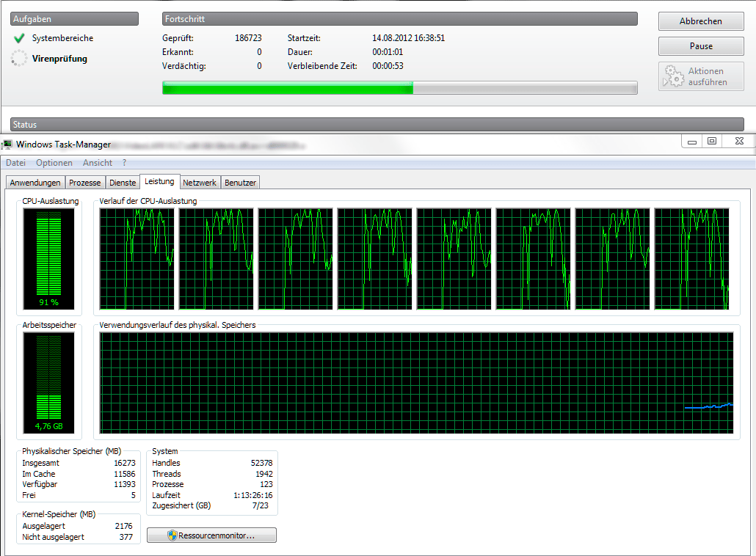Click the Aufgaben section header
The width and height of the screenshot is (756, 556).
click(75, 19)
